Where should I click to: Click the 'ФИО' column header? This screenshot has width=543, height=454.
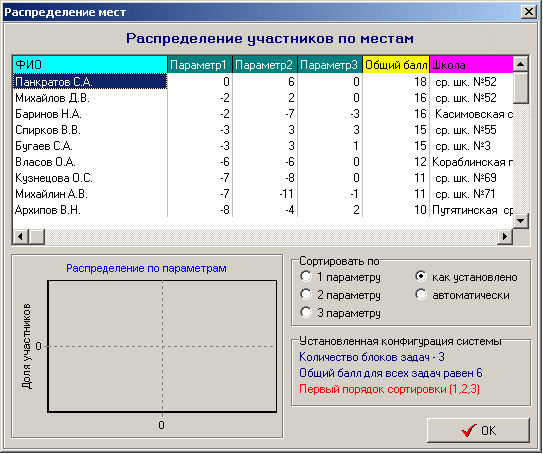pos(90,65)
